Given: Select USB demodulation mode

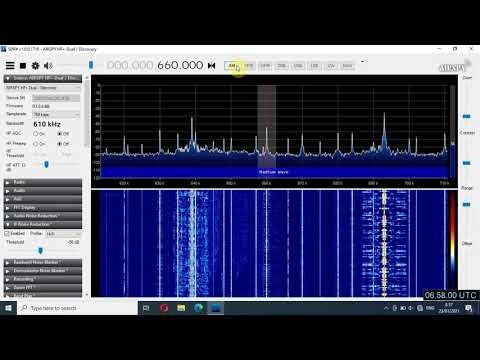Looking at the screenshot, I should pyautogui.click(x=298, y=66).
